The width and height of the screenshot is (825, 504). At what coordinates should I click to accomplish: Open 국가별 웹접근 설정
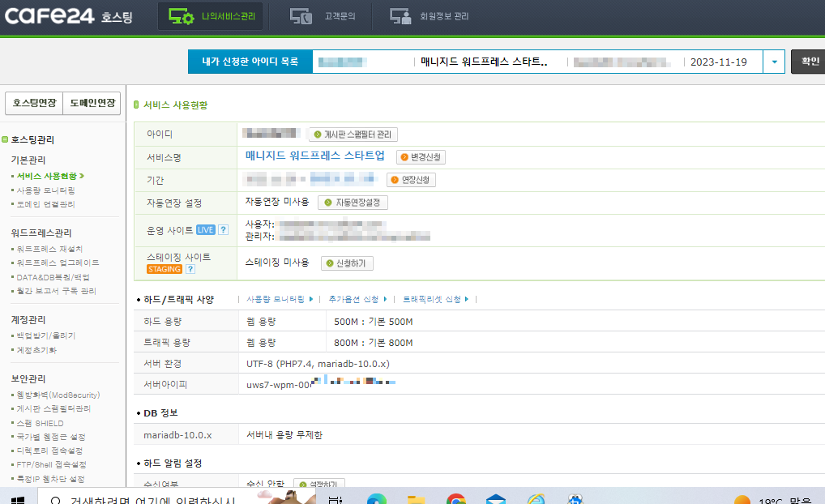50,438
